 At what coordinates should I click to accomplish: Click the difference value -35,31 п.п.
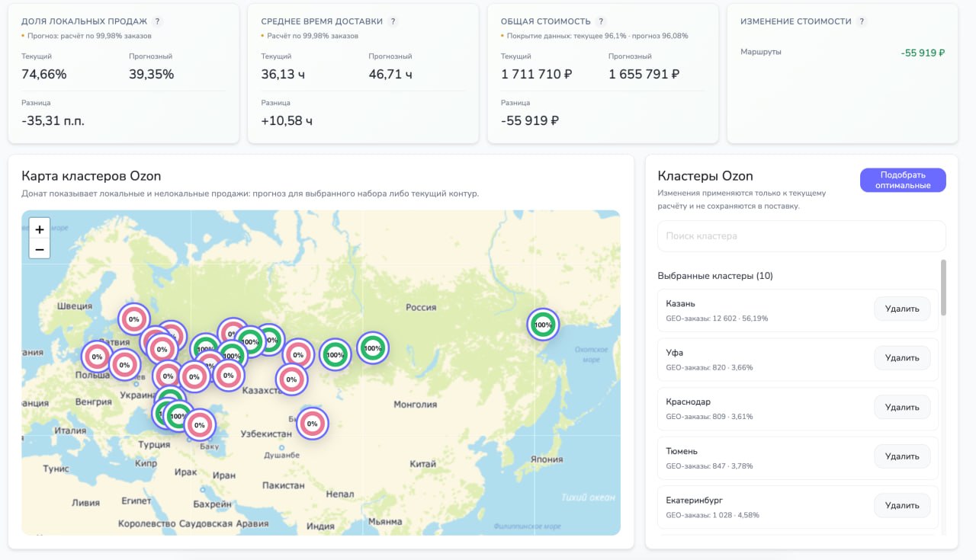click(x=53, y=120)
